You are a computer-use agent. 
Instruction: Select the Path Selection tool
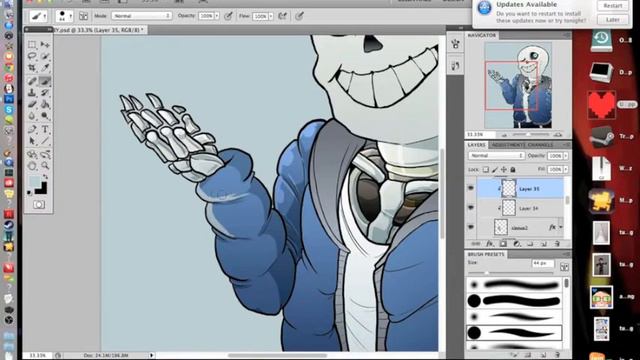pos(32,141)
